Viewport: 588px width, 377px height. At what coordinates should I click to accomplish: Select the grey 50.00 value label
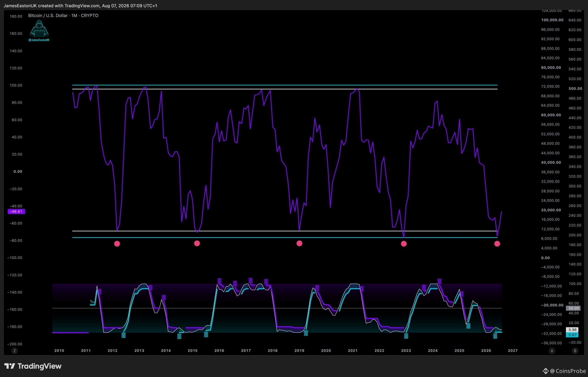pos(574,308)
